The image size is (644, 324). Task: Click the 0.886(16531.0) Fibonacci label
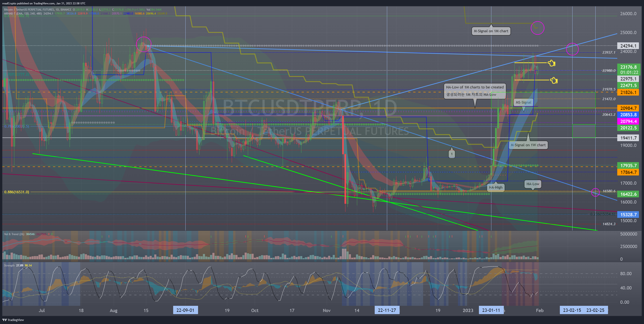17,192
